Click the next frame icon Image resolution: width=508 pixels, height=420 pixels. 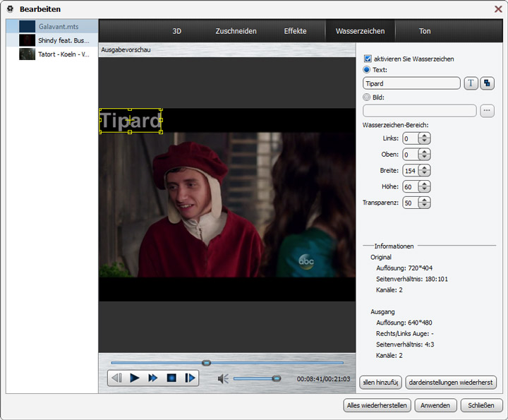click(x=190, y=378)
